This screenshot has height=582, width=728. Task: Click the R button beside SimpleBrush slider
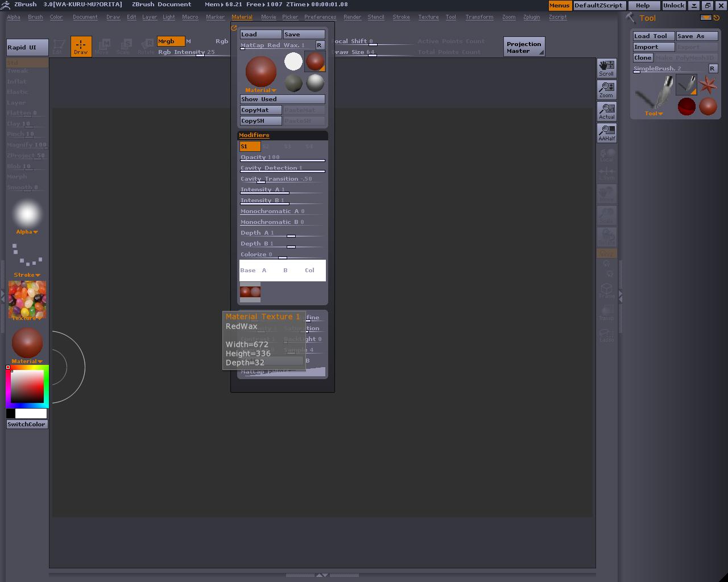[713, 68]
